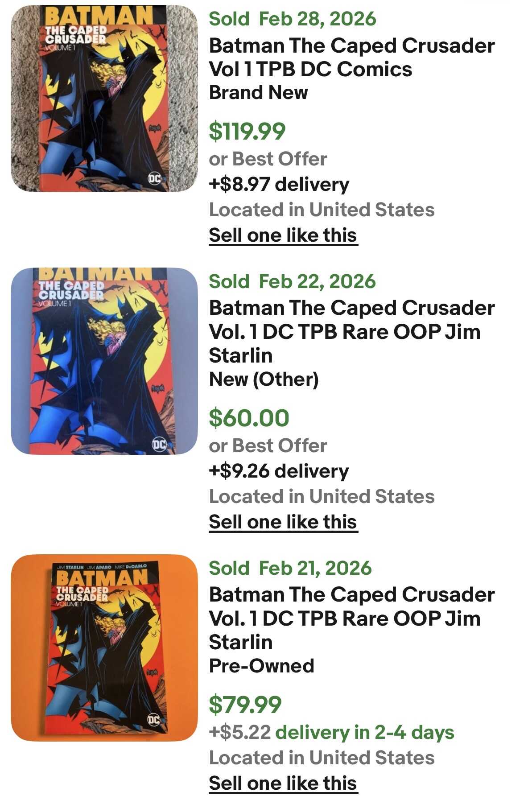Tap the $119.99 sold price
This screenshot has height=804, width=532.
tap(247, 131)
